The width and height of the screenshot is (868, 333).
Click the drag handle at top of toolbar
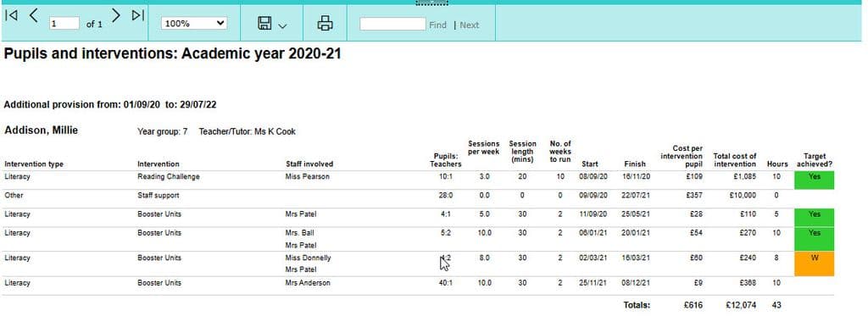[431, 3]
